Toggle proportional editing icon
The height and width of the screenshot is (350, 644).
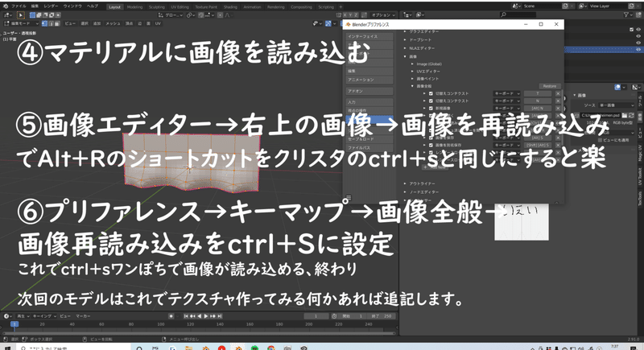tap(220, 15)
